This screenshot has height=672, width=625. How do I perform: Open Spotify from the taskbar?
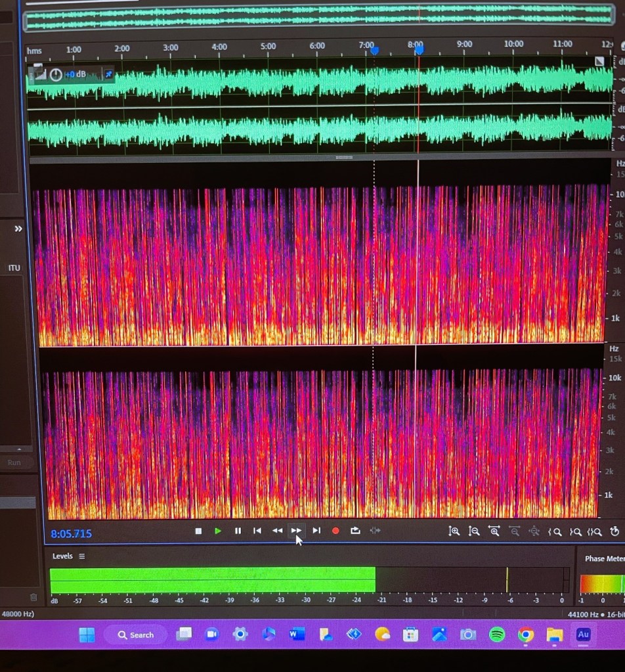tap(497, 635)
